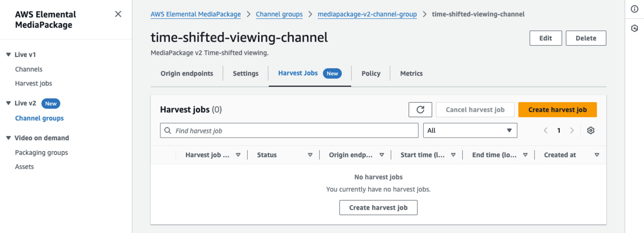The height and width of the screenshot is (233, 644).
Task: Sort by Status column arrow
Action: pyautogui.click(x=310, y=155)
